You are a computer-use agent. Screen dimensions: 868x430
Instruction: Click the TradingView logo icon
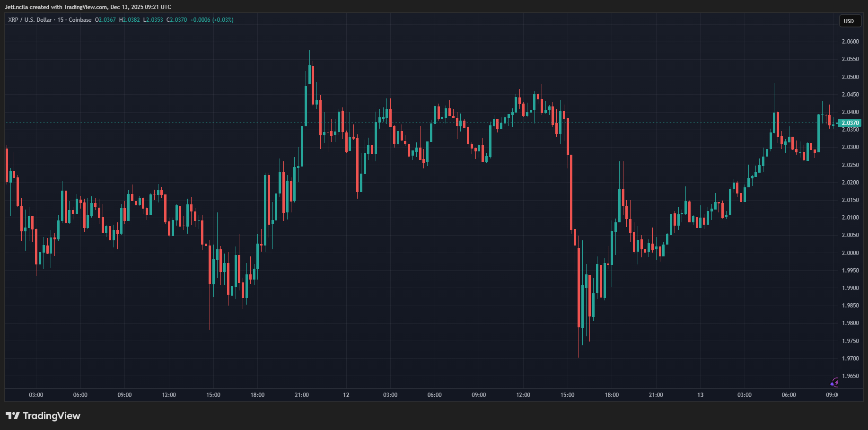click(x=13, y=416)
